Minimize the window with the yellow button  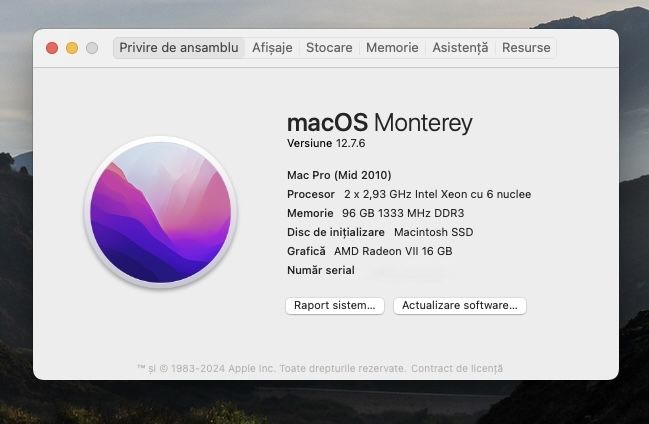(x=72, y=48)
